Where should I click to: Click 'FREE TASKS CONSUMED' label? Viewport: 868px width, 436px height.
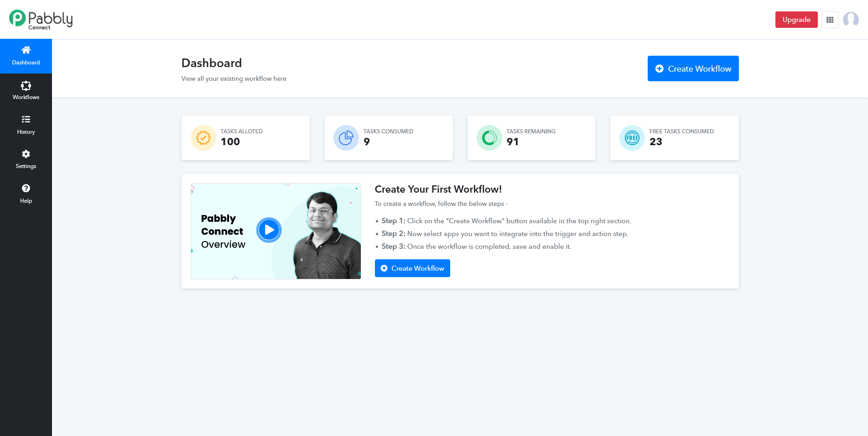(x=681, y=131)
